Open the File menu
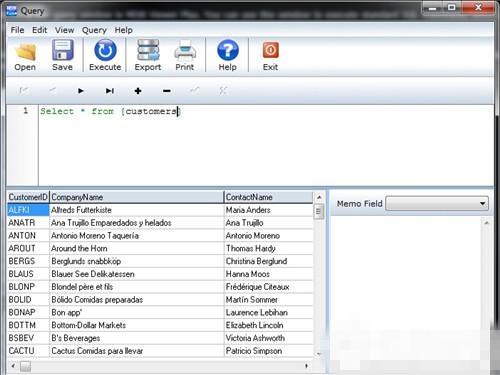500x375 pixels. pyautogui.click(x=17, y=30)
